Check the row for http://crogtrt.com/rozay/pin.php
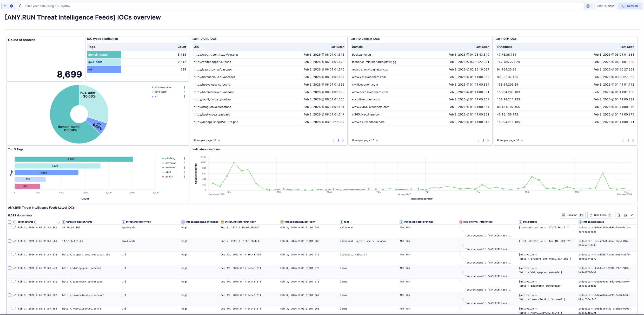Viewport: 644px width, 315px height. coord(10,254)
